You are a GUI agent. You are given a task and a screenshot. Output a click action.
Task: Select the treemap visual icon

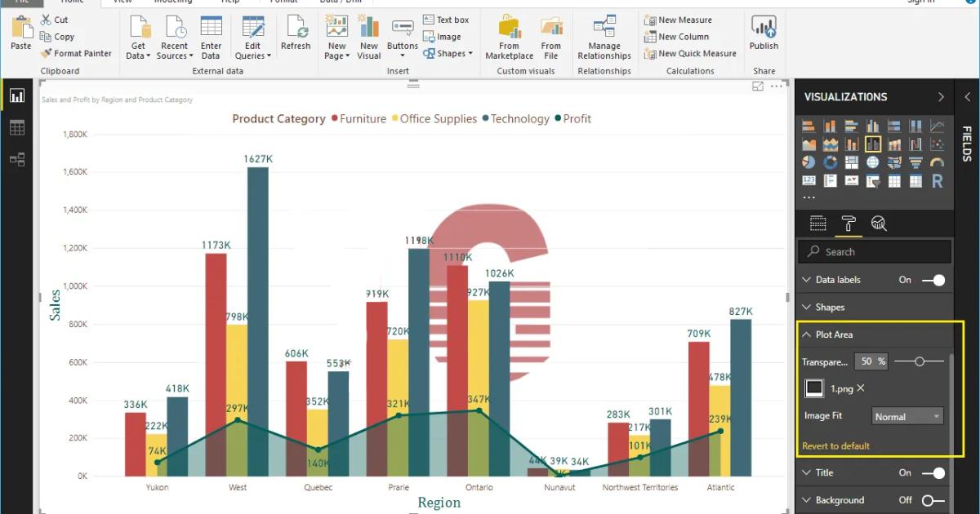(x=851, y=162)
